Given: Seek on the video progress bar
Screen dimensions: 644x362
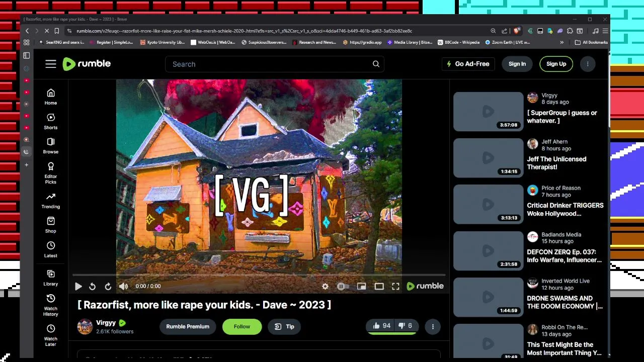Looking at the screenshot, I should [259, 275].
